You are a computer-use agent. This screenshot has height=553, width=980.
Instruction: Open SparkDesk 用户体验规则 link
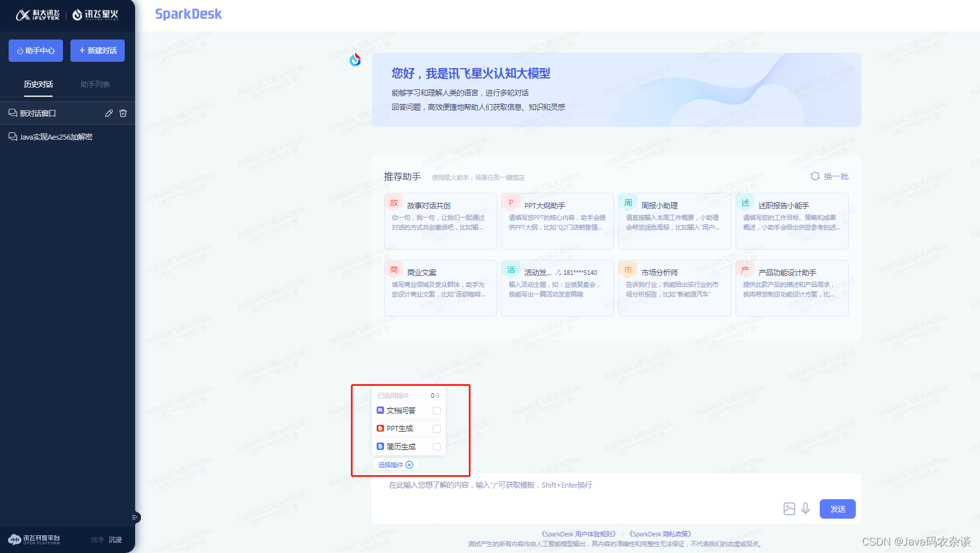579,534
